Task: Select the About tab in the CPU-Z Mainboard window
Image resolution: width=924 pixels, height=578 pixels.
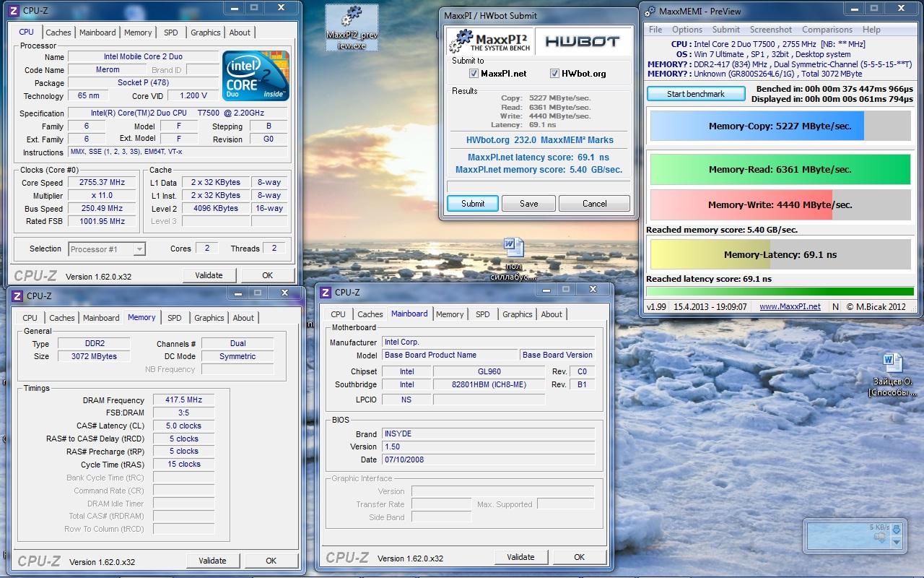Action: (552, 314)
